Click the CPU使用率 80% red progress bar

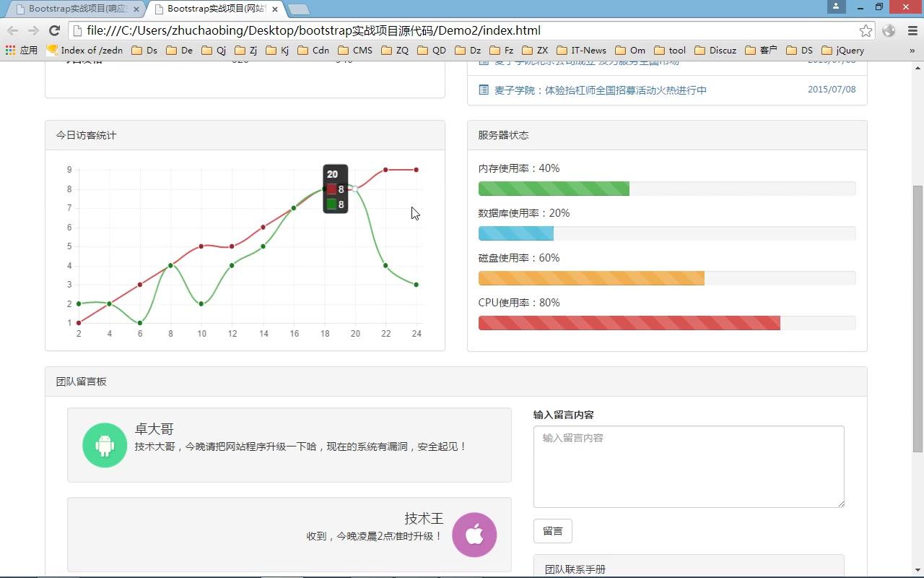629,323
